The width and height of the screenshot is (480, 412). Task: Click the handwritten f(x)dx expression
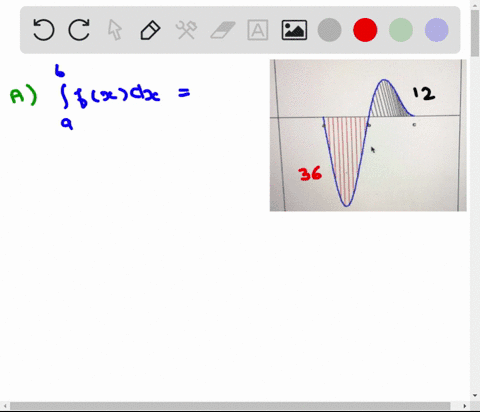click(117, 96)
